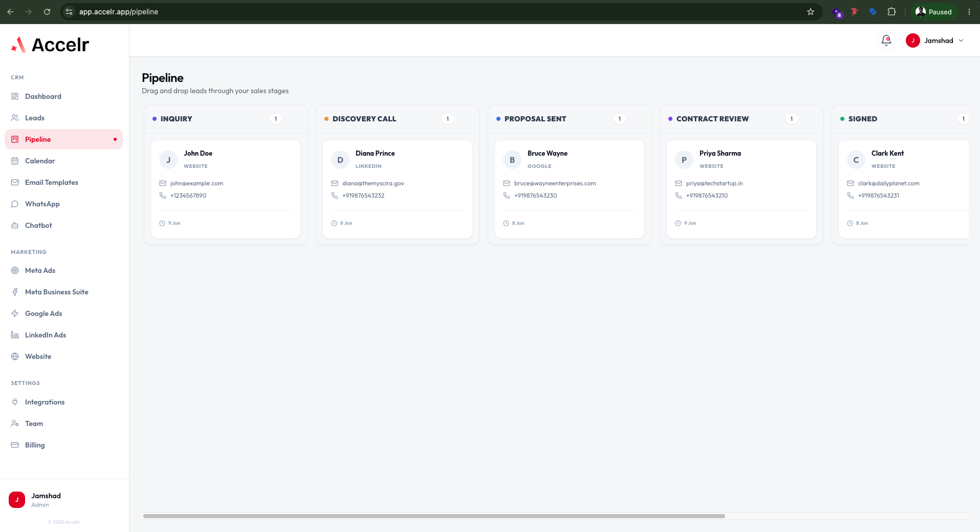This screenshot has width=980, height=532.
Task: Click email icon beside bruce@wayneenterprises.com
Action: tap(507, 183)
